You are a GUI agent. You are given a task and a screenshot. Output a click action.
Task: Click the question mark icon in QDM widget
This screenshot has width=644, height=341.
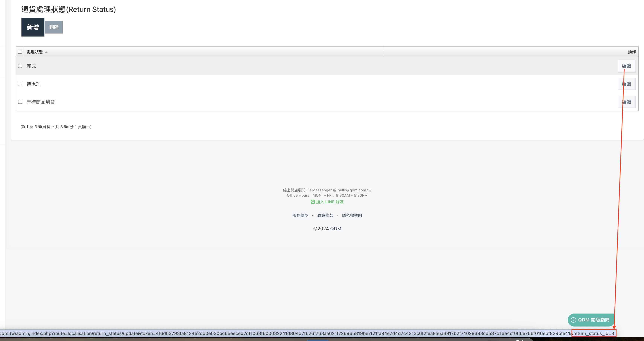coord(574,320)
